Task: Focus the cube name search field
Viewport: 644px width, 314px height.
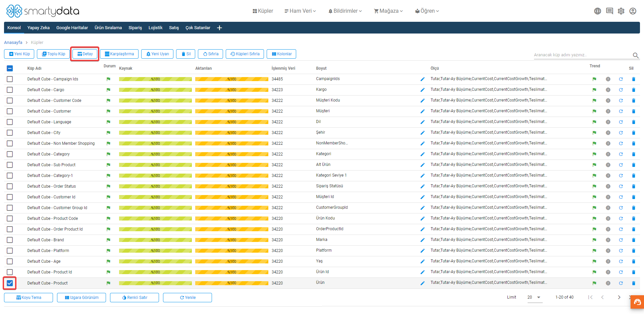Action: click(x=582, y=55)
